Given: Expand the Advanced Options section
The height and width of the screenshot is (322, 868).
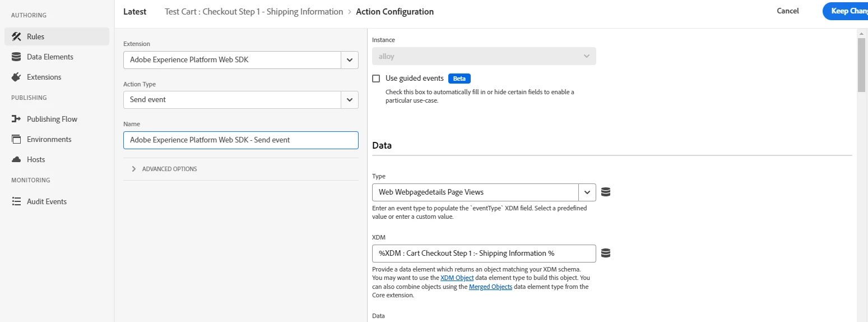Looking at the screenshot, I should pyautogui.click(x=134, y=169).
